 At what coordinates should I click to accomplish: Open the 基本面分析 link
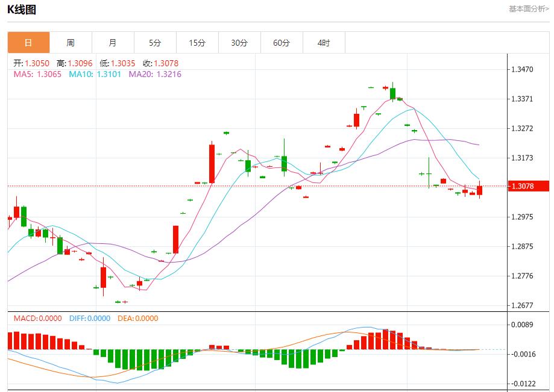(x=528, y=9)
